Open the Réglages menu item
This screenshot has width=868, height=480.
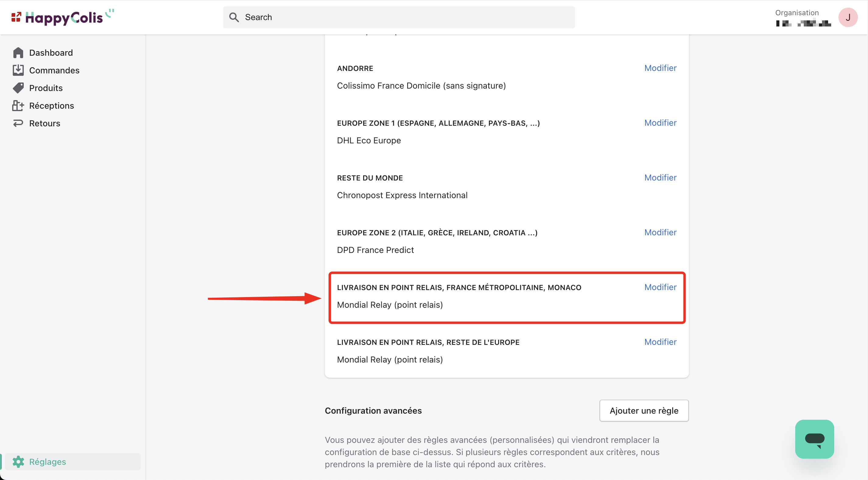(x=47, y=461)
